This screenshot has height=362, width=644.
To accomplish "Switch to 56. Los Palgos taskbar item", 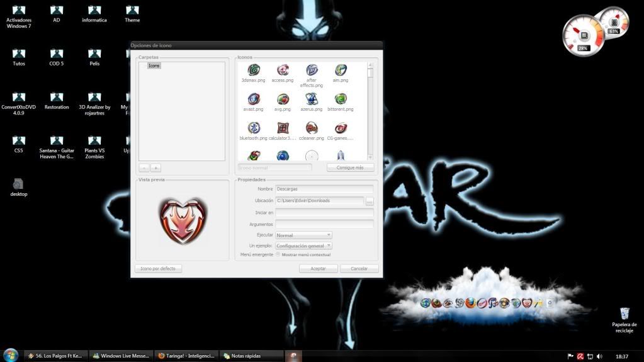I will click(x=55, y=356).
